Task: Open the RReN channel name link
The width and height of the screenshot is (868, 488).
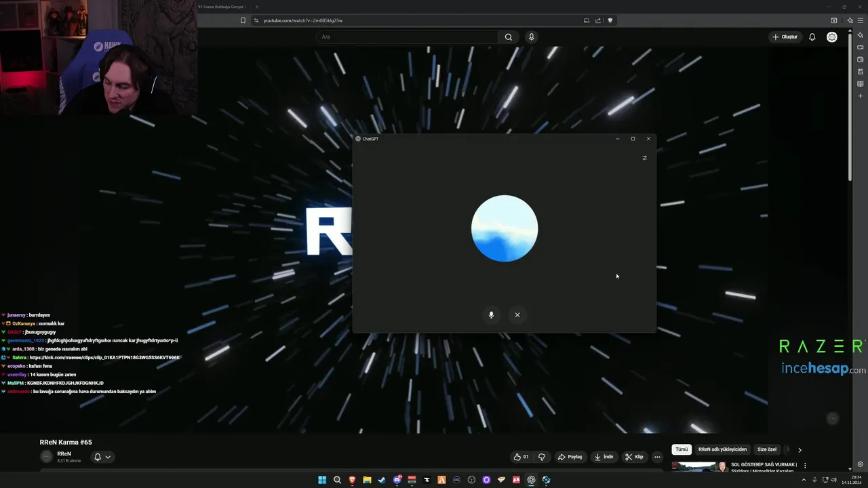Action: (x=64, y=453)
